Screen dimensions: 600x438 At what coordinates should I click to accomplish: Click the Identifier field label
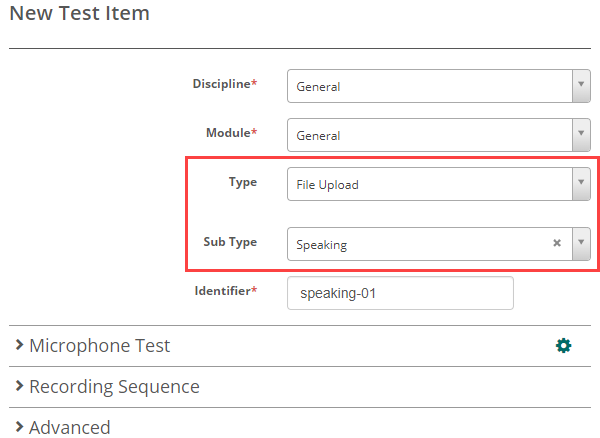pyautogui.click(x=225, y=291)
